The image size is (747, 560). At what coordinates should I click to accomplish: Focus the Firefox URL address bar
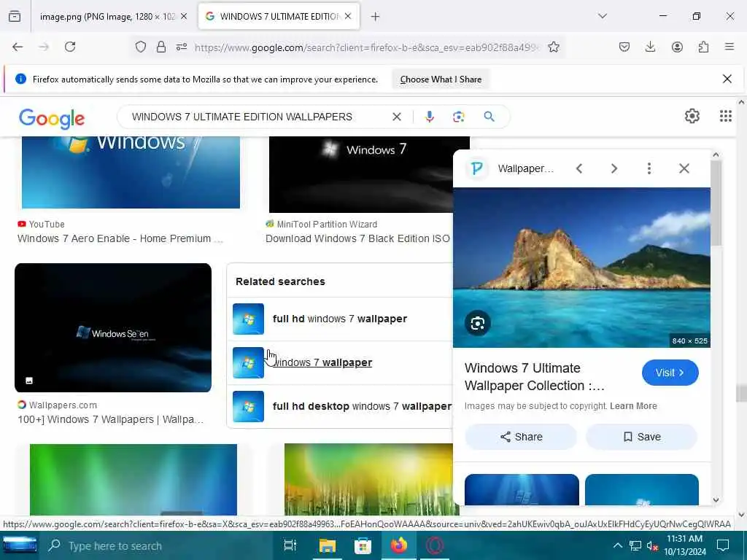367,47
